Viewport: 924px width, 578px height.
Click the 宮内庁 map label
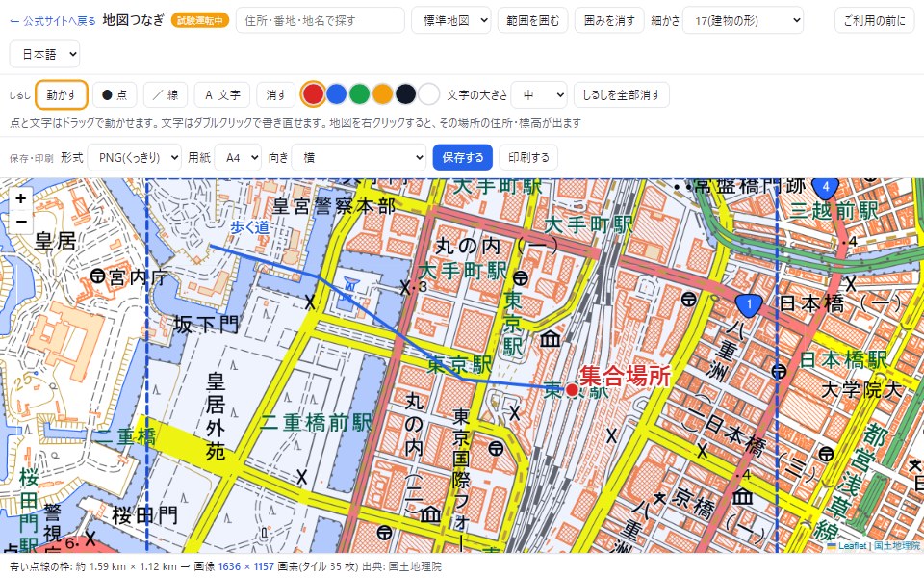tap(139, 277)
